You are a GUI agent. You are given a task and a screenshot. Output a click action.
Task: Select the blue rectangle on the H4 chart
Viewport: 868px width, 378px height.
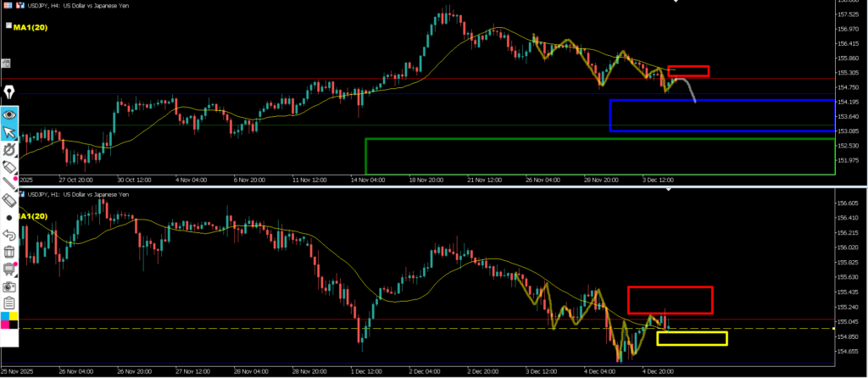click(609, 115)
